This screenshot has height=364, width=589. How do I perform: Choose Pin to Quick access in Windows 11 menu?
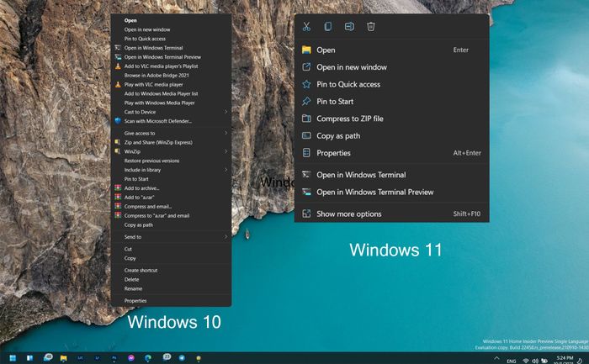tap(391, 84)
